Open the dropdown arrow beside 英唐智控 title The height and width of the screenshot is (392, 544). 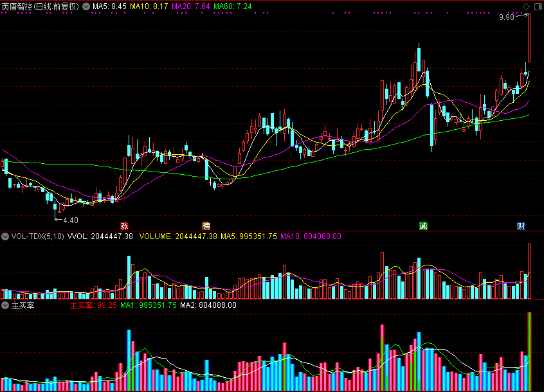point(86,6)
